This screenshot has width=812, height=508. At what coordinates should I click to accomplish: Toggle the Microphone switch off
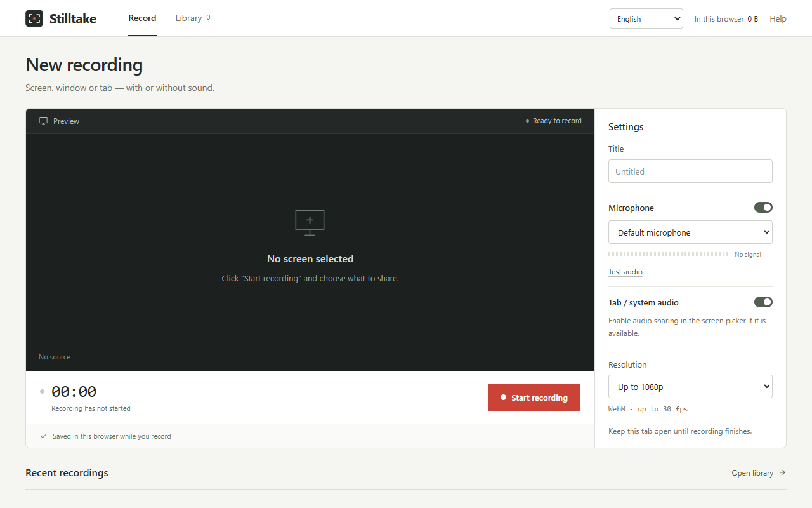763,208
